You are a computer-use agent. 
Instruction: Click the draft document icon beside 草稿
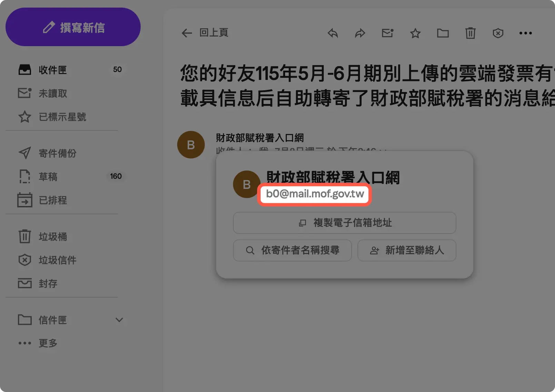point(25,177)
